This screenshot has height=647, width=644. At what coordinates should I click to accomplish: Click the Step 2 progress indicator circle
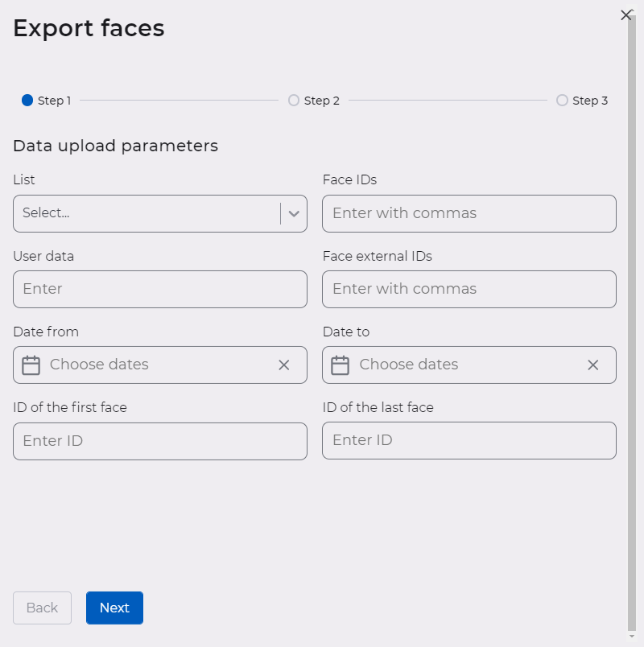(294, 100)
